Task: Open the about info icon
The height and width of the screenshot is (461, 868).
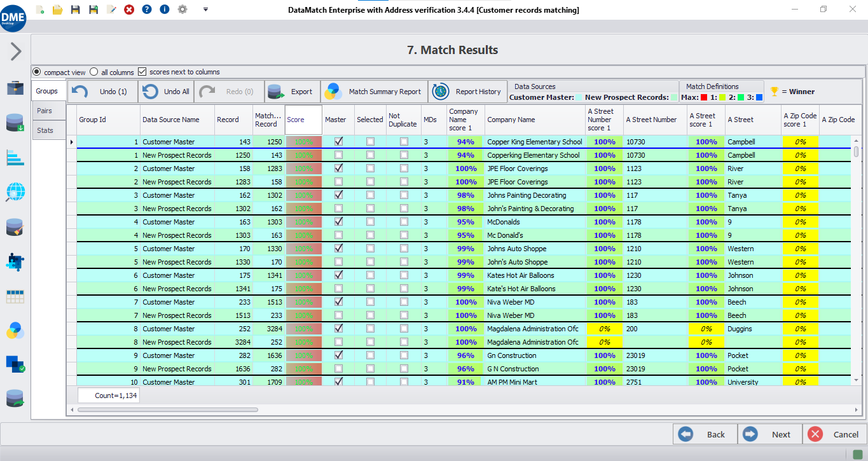Action: [x=165, y=10]
